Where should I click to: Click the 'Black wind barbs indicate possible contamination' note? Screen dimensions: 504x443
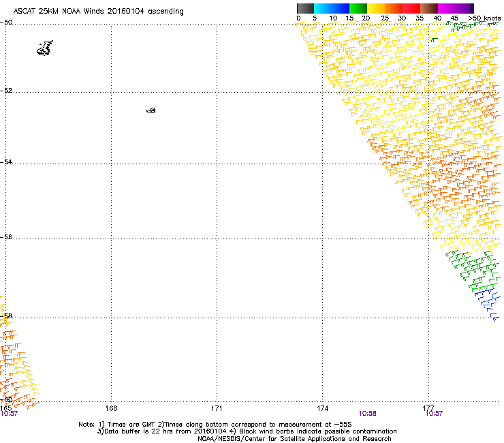(318, 431)
